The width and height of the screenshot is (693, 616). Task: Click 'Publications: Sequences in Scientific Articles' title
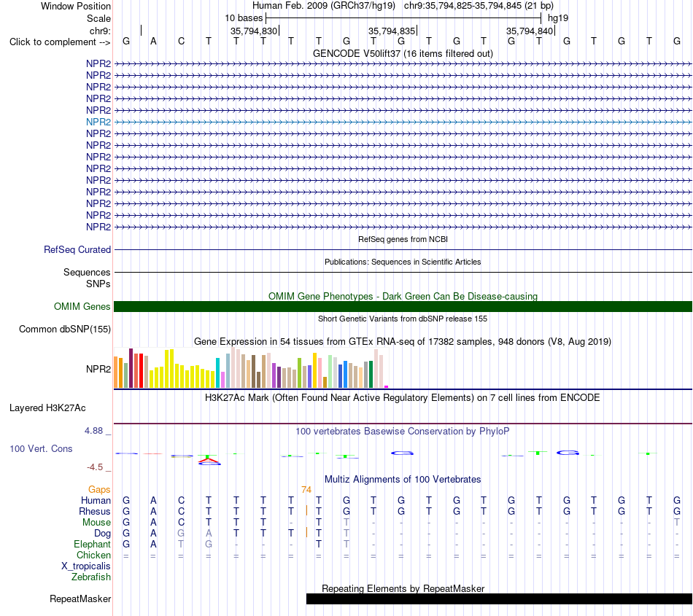(x=403, y=262)
